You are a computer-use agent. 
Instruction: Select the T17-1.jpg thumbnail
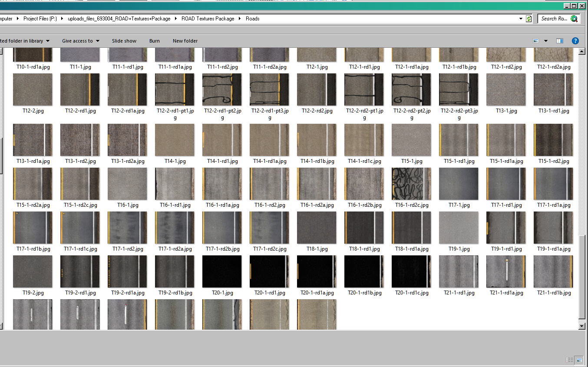click(459, 184)
